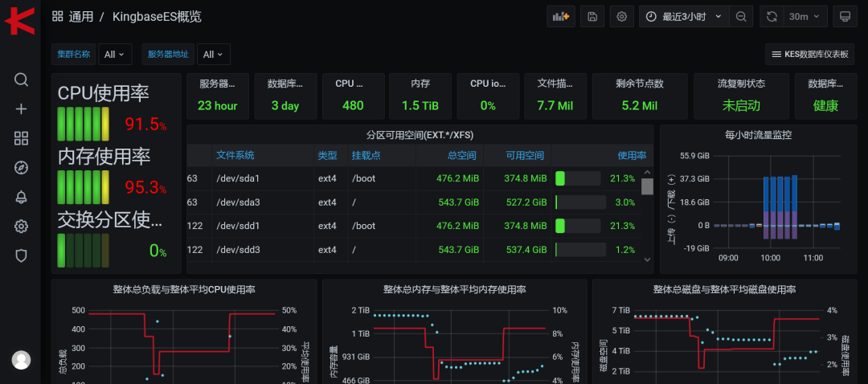Open the 最近3小时 time range picker
868x384 pixels.
(684, 17)
